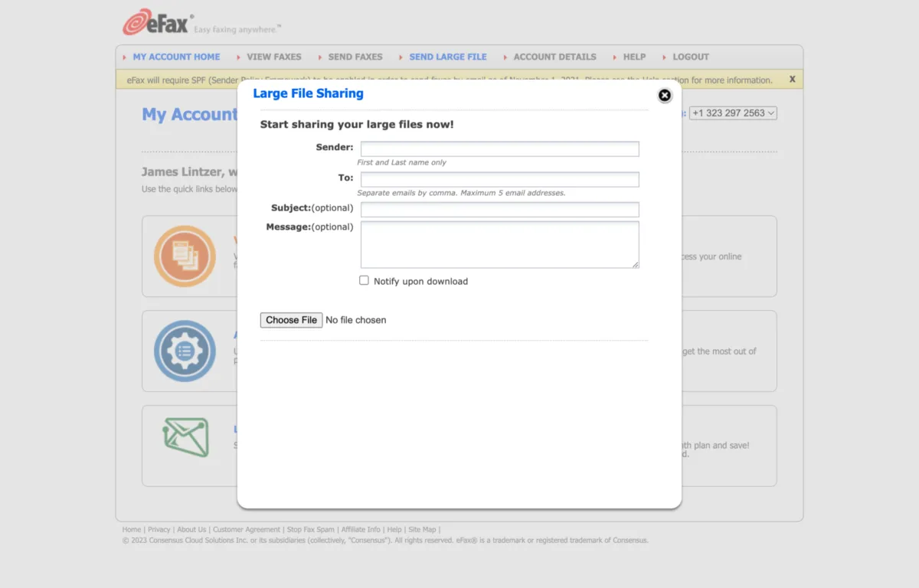The height and width of the screenshot is (588, 919).
Task: Click the 'Start sharing your large files now!' heading
Action: (x=357, y=124)
